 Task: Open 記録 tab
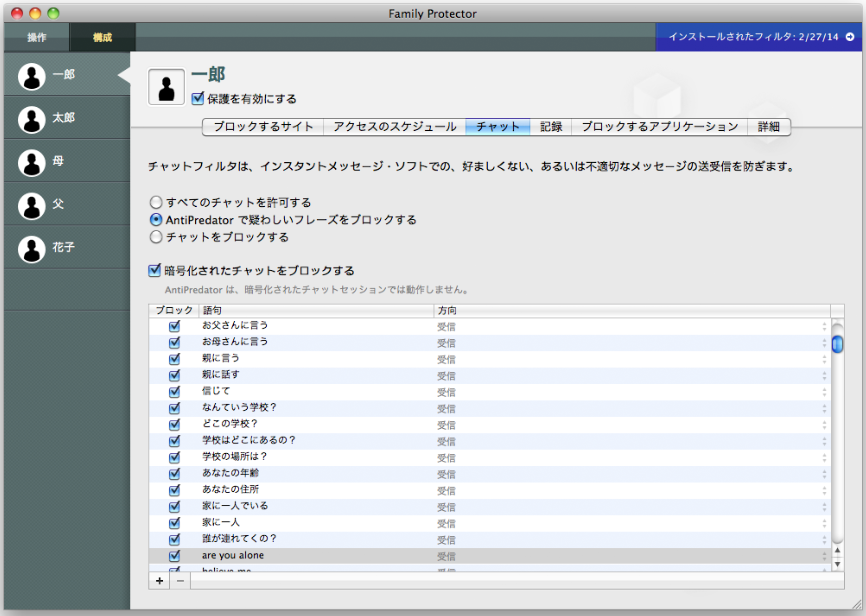[551, 127]
